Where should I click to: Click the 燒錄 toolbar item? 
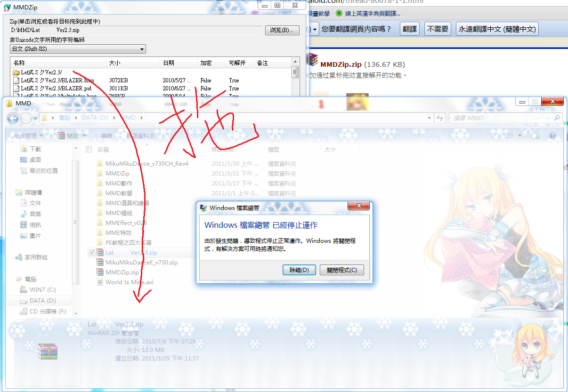point(107,136)
